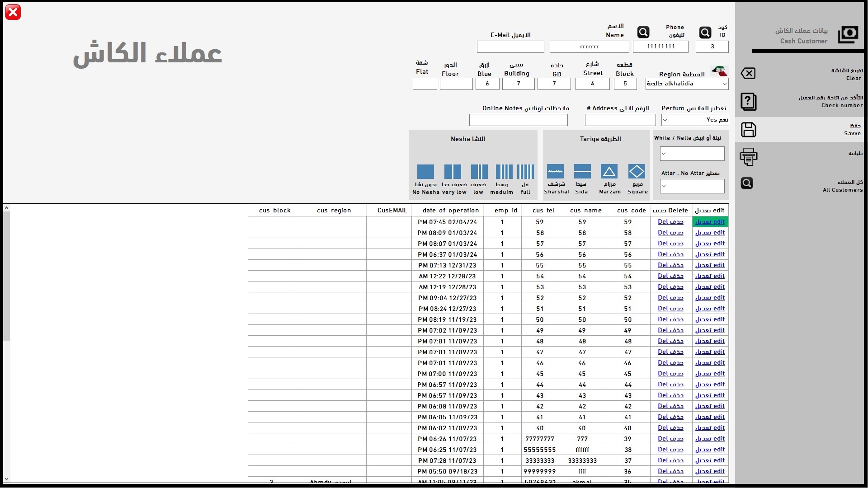Click edit link for customer code 59
The height and width of the screenshot is (488, 868).
click(710, 222)
